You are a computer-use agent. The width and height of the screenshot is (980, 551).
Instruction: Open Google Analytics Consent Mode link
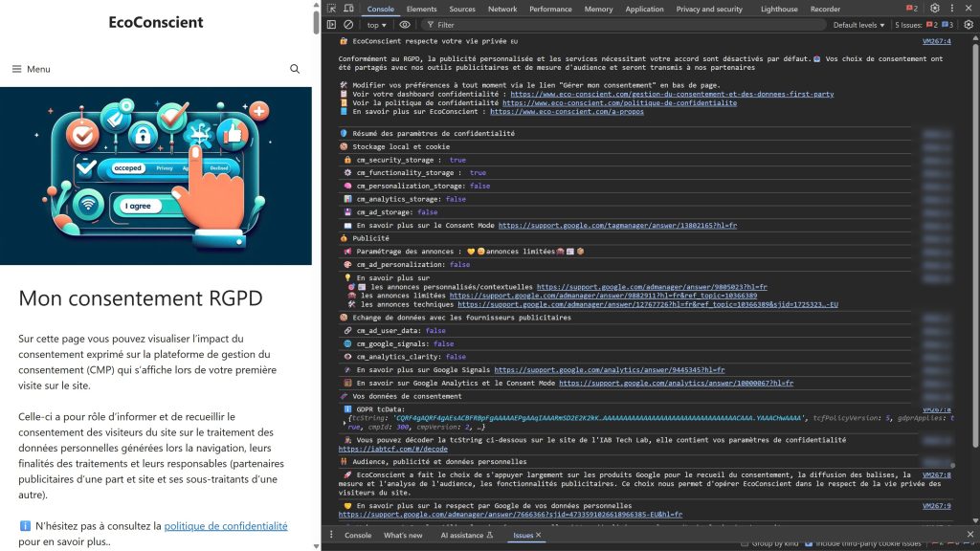pyautogui.click(x=677, y=383)
